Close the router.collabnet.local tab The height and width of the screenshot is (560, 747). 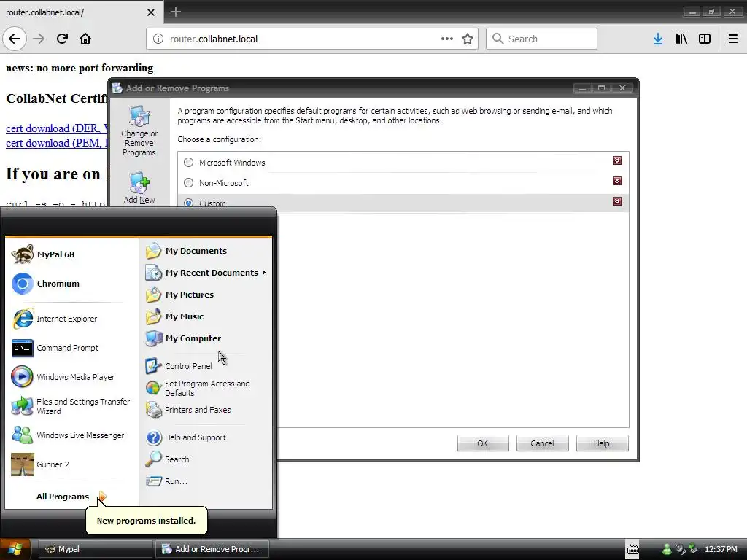[150, 12]
